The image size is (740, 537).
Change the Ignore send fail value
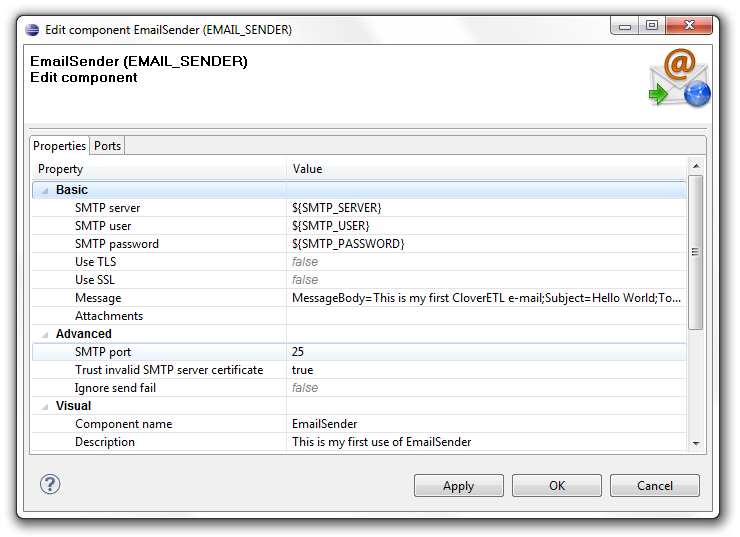(486, 388)
